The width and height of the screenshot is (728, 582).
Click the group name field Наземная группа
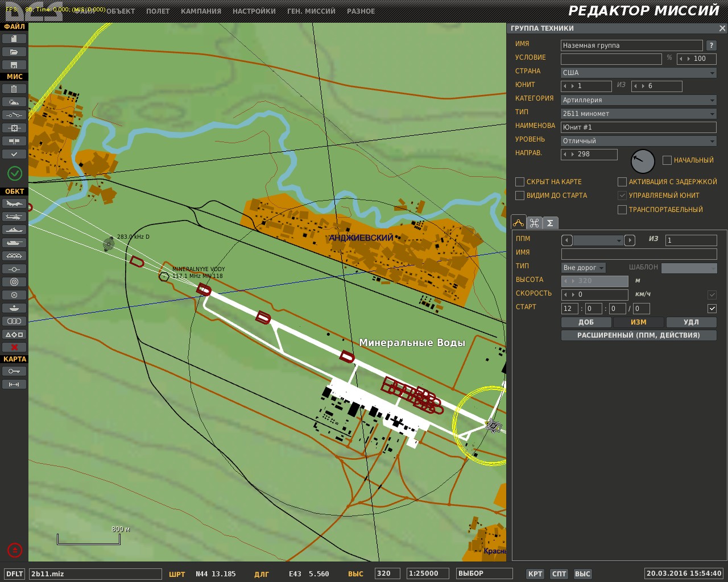click(x=632, y=45)
